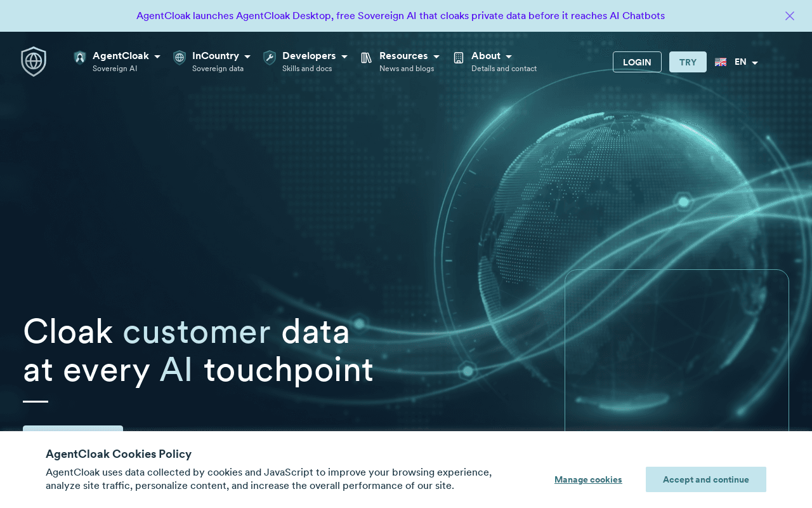Click the 'AgentCloak Cookies Policy' heading
The height and width of the screenshot is (508, 812).
click(119, 454)
